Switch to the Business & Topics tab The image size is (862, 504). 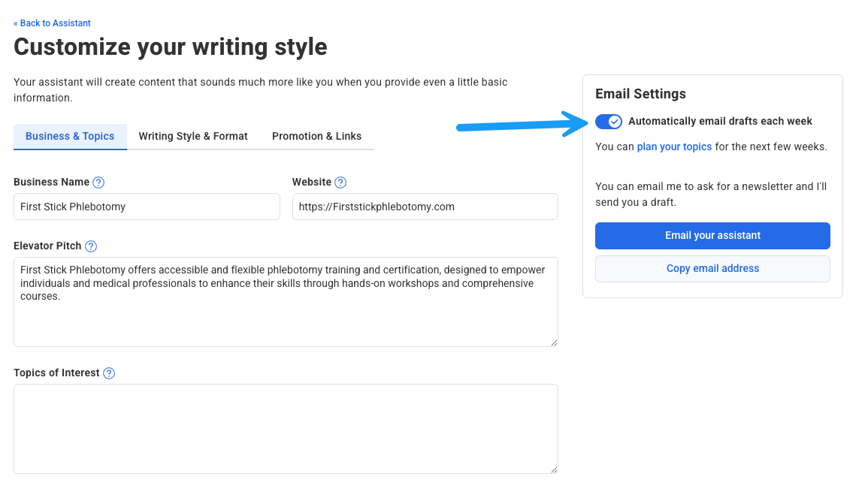tap(70, 137)
